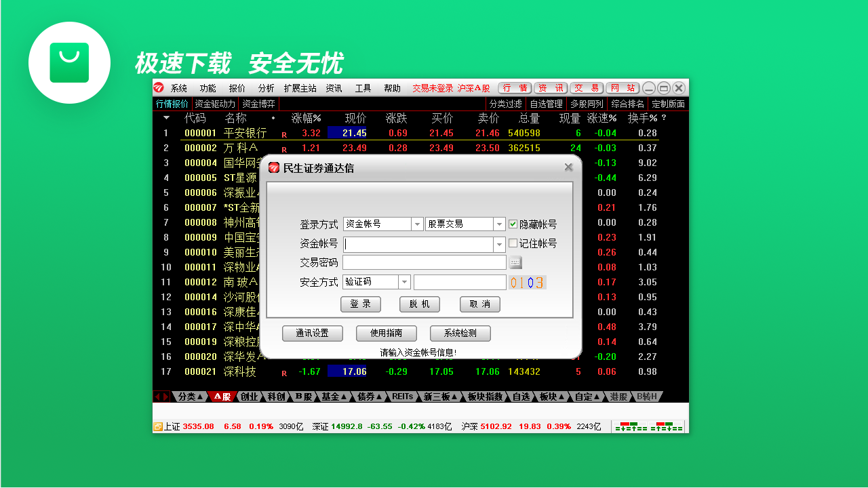Image resolution: width=868 pixels, height=488 pixels.
Task: Click the yellow icon left of 上证 index
Action: 158,427
